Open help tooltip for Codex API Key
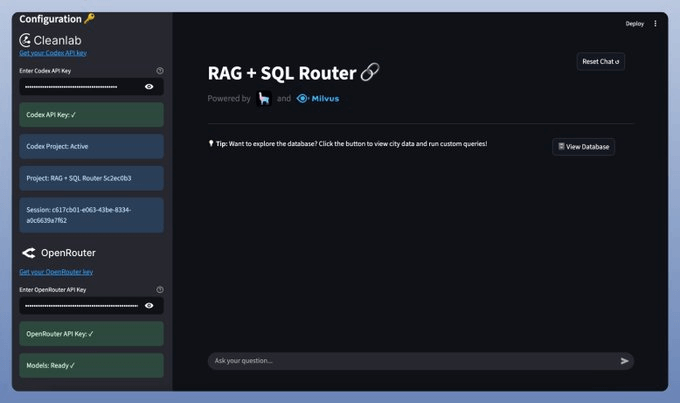This screenshot has width=680, height=403. (x=160, y=71)
